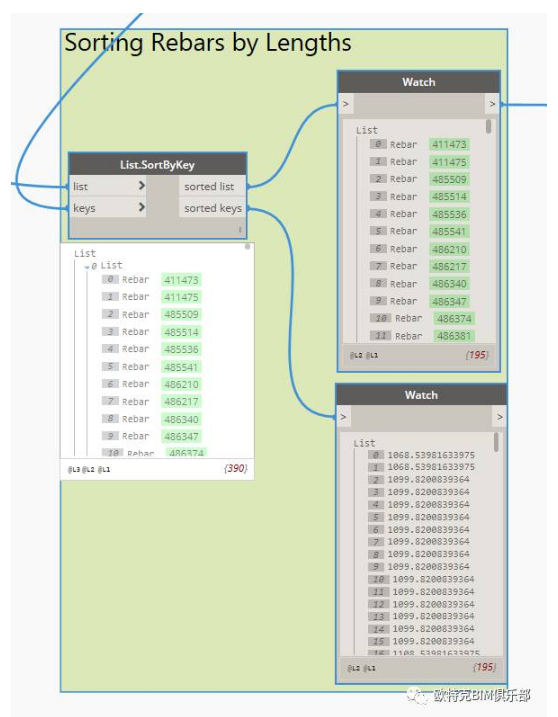Click the root 'List' label in SortByKey preview
This screenshot has height=717, width=558.
click(85, 253)
